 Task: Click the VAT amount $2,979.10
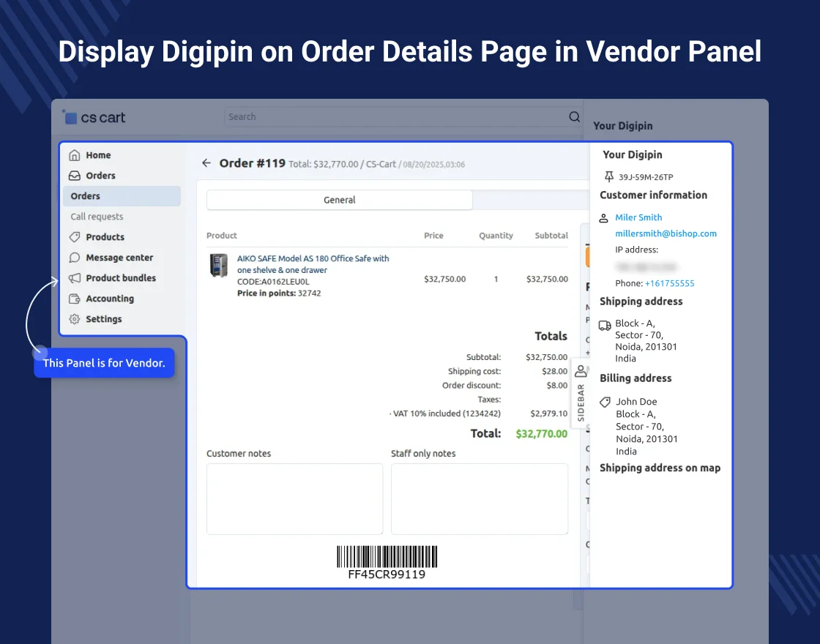(x=548, y=413)
